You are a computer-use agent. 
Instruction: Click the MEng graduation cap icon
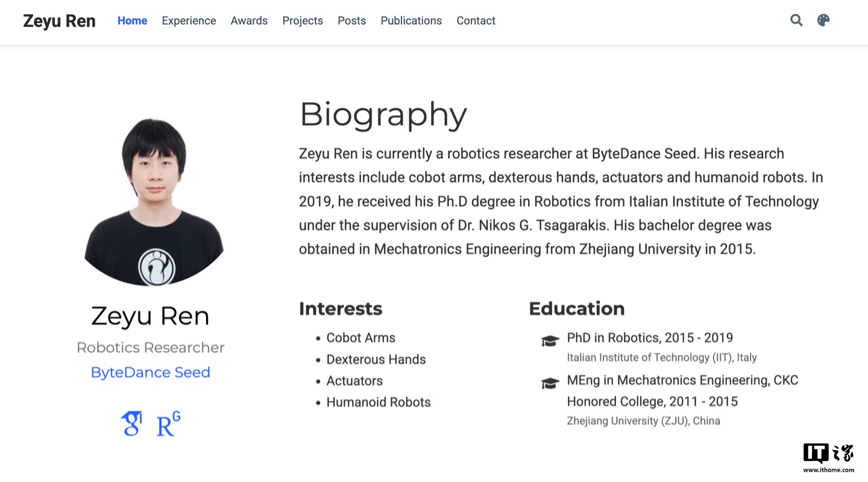[x=550, y=383]
